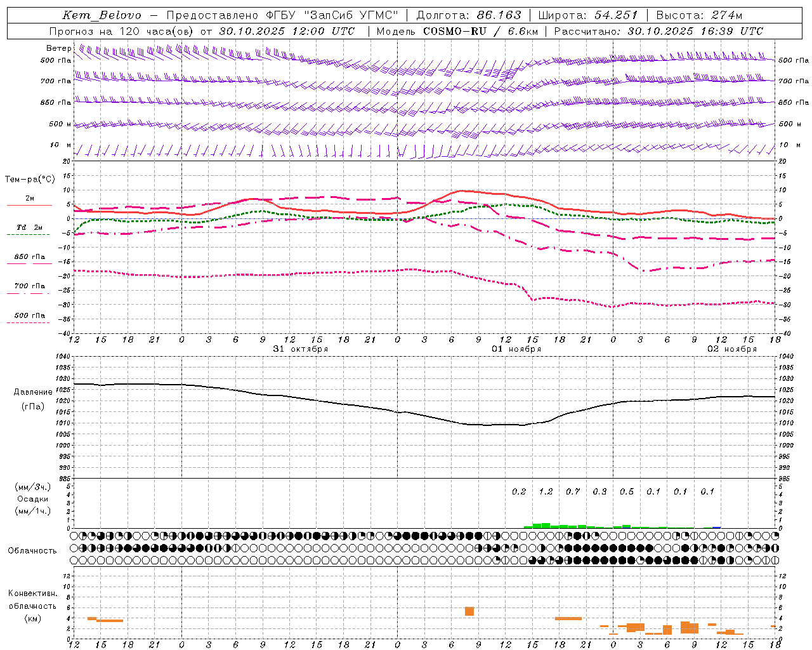
Task: Click the 500 м wind level label, left side
Action: click(x=60, y=124)
